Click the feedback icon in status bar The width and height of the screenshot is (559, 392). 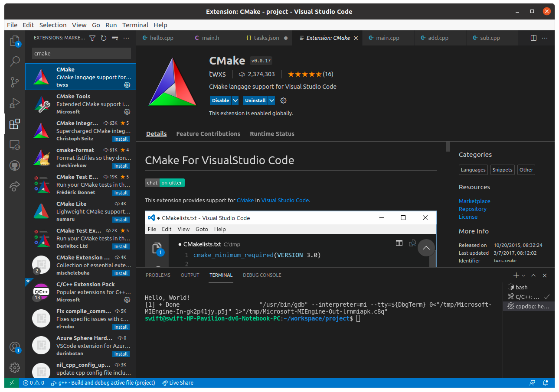(x=532, y=383)
